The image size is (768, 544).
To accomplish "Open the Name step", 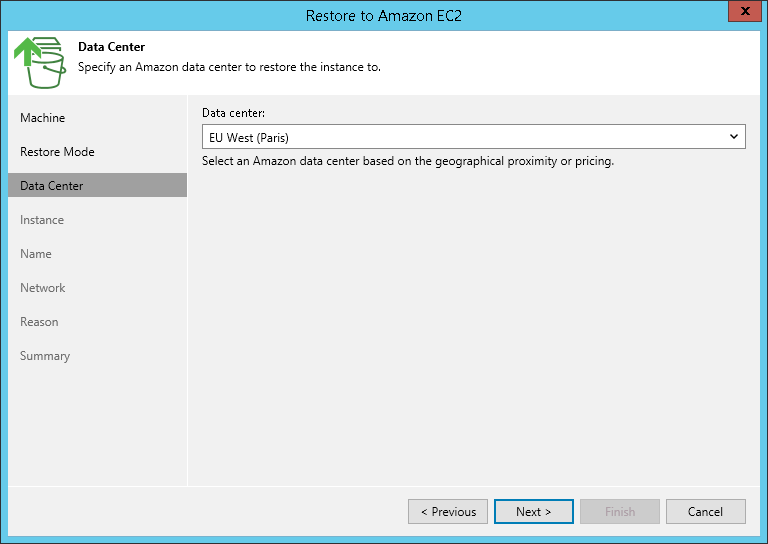I will (x=36, y=254).
